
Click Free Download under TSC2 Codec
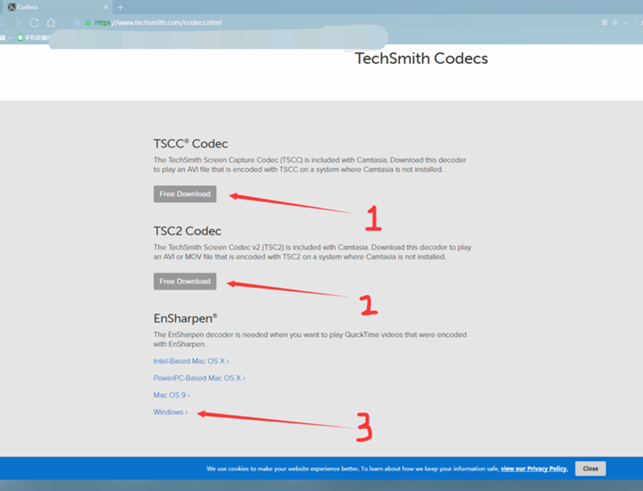185,281
